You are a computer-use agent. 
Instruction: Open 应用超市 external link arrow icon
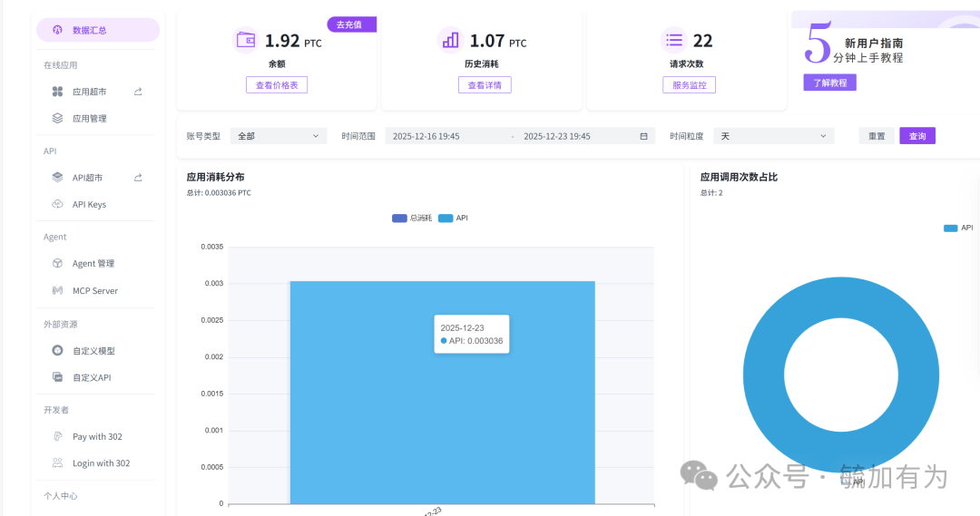(x=138, y=92)
